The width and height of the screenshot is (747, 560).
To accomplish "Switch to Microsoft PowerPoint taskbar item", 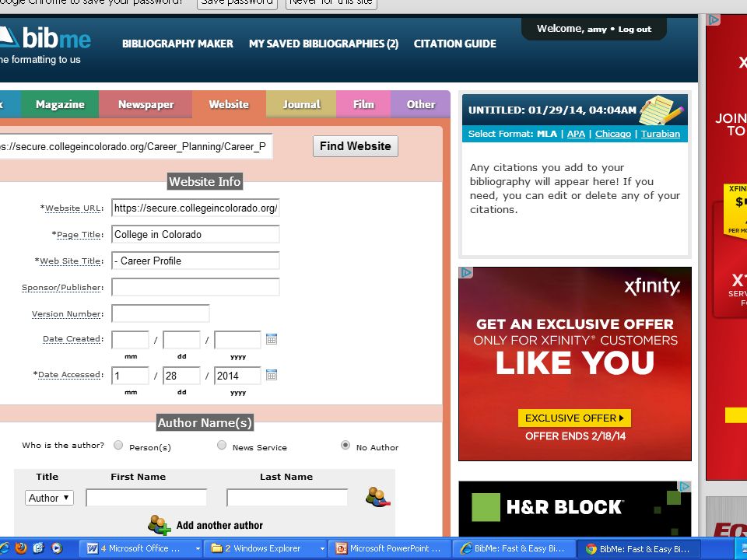I will pos(389,548).
